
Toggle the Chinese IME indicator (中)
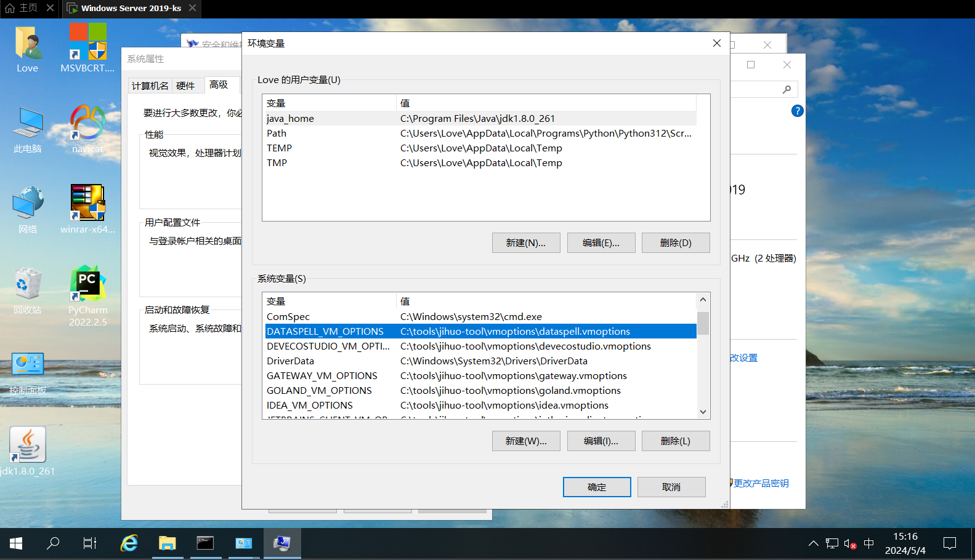tap(869, 543)
